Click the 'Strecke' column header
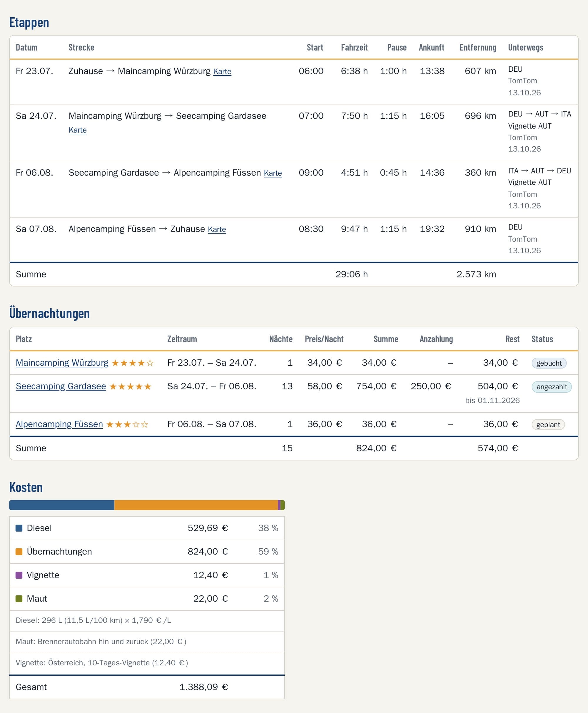Image resolution: width=588 pixels, height=713 pixels. pyautogui.click(x=81, y=47)
